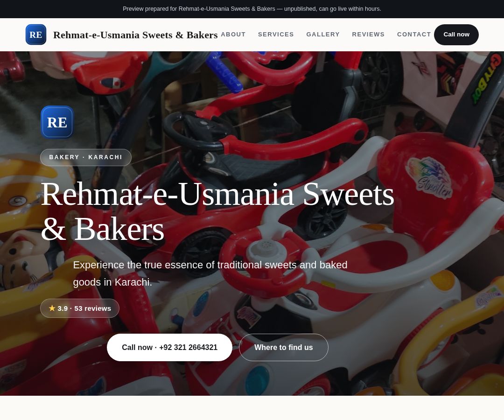This screenshot has width=504, height=420.
Task: Open the Gallery nav link
Action: click(323, 35)
